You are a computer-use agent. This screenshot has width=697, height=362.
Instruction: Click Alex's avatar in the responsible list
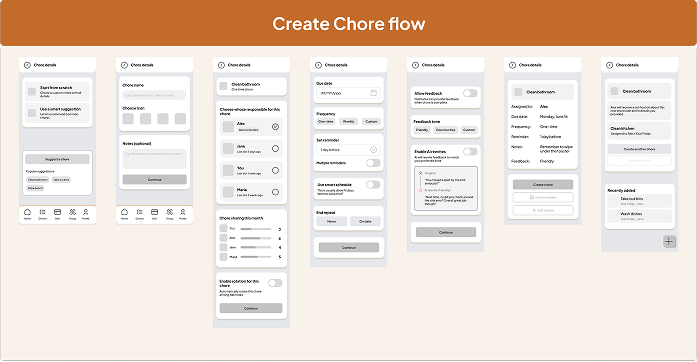tap(228, 127)
